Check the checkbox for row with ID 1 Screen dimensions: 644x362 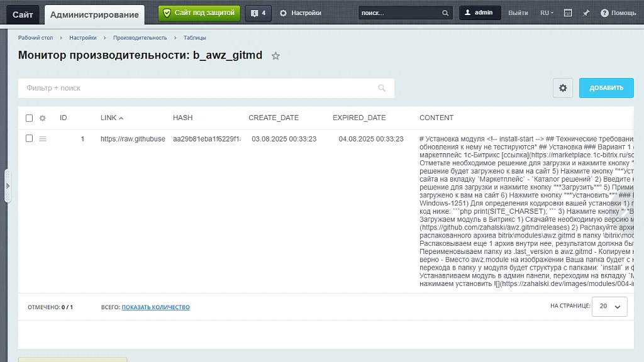pos(29,138)
